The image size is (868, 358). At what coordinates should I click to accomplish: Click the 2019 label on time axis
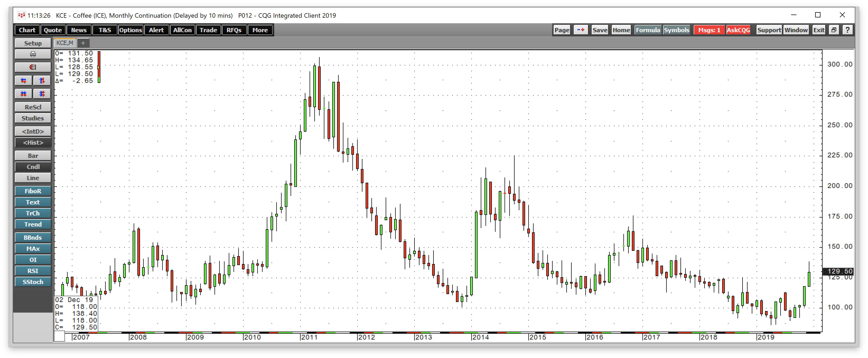click(x=766, y=337)
